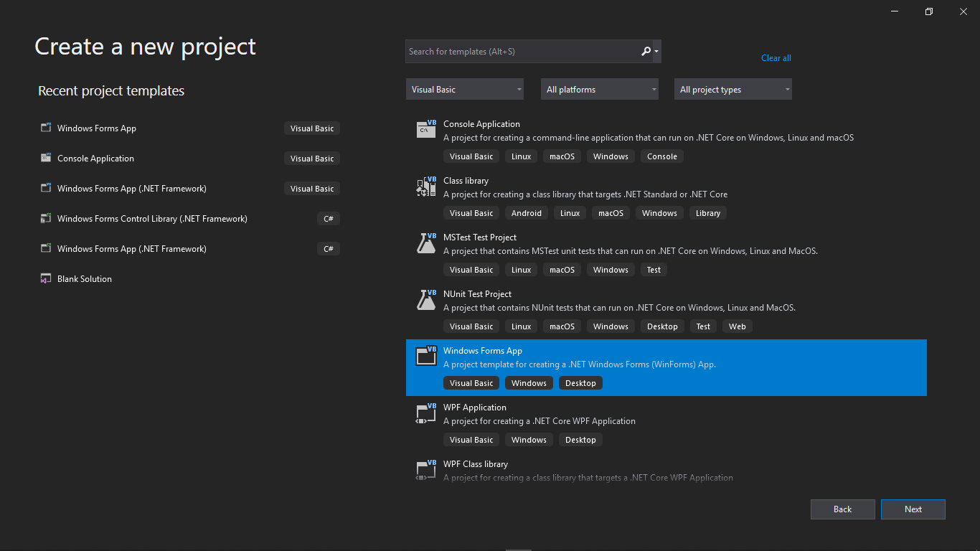980x551 pixels.
Task: Click the WPF Class library template icon
Action: [x=426, y=469]
